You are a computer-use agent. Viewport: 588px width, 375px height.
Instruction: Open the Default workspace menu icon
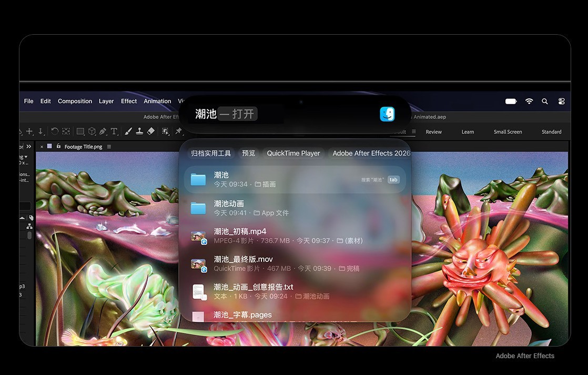413,131
